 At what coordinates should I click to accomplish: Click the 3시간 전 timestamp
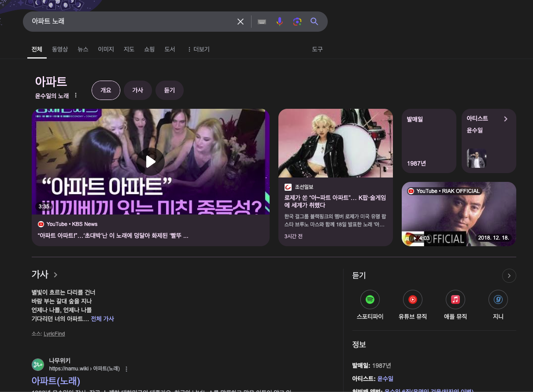[294, 237]
